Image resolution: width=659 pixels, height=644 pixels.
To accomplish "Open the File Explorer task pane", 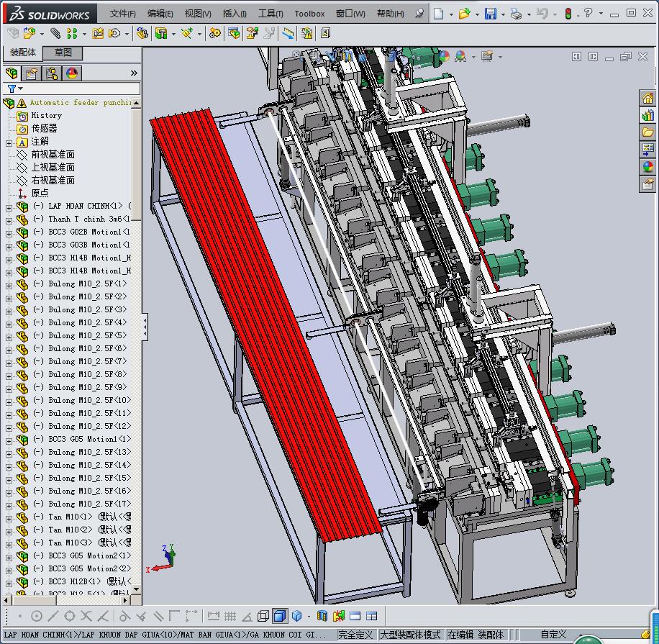I will [647, 132].
